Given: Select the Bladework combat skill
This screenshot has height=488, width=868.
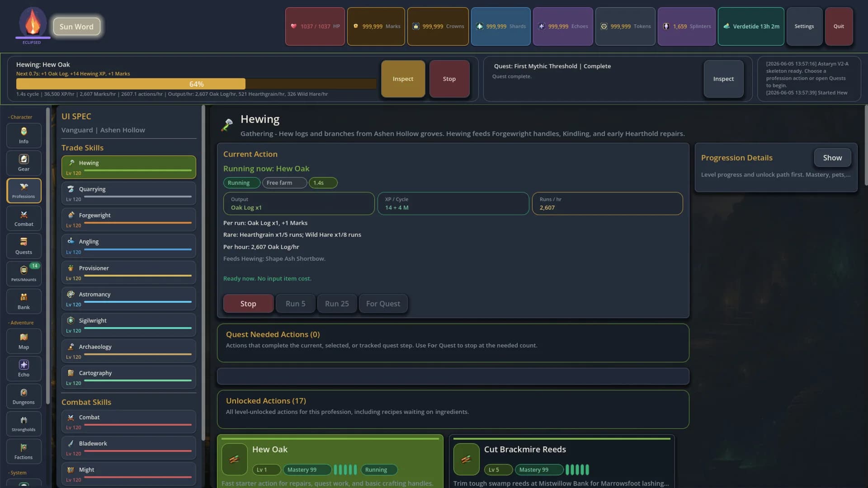Looking at the screenshot, I should click(x=129, y=448).
